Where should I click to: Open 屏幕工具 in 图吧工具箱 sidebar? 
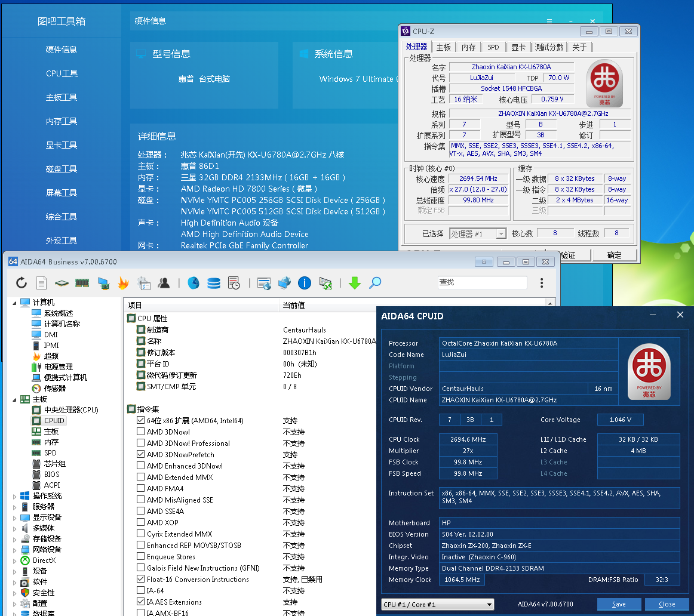coord(62,193)
